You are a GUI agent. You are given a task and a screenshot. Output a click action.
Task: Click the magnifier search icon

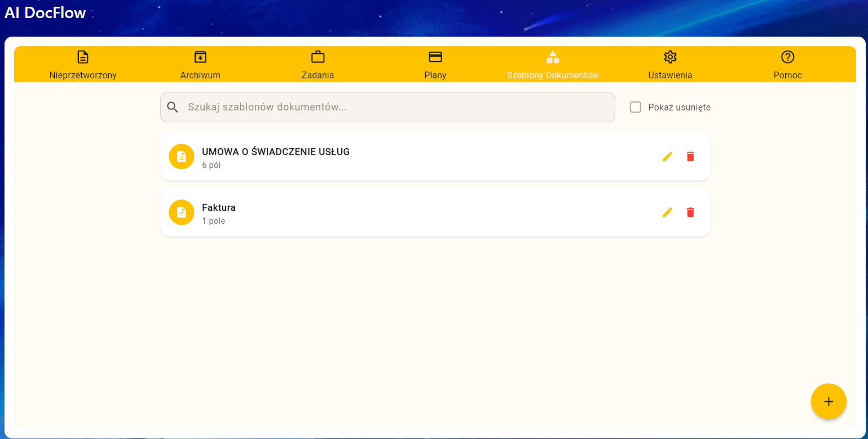[173, 107]
